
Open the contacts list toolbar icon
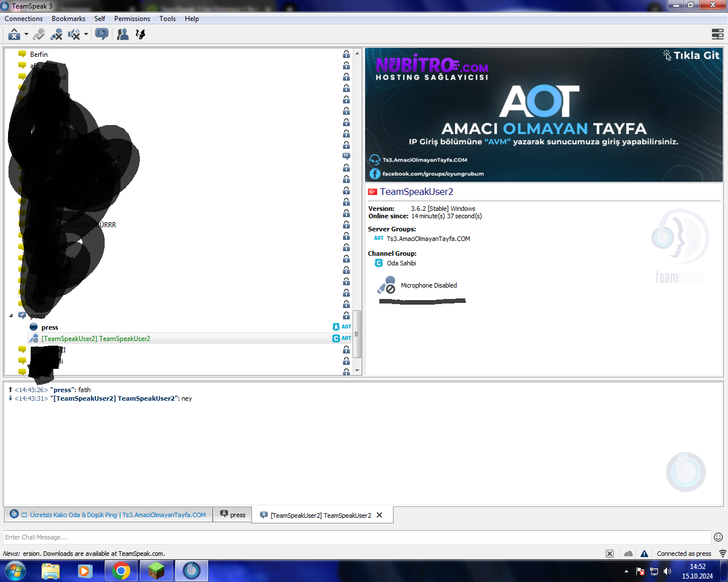click(122, 35)
